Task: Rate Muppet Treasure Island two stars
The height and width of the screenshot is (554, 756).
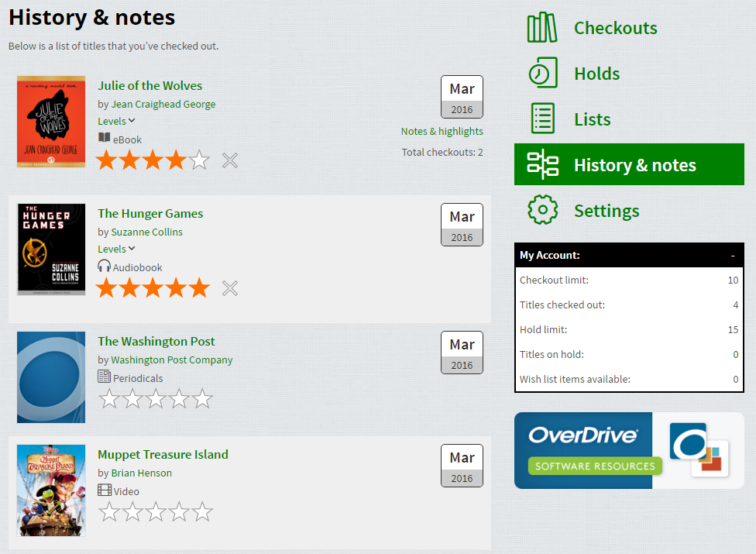Action: (x=132, y=512)
